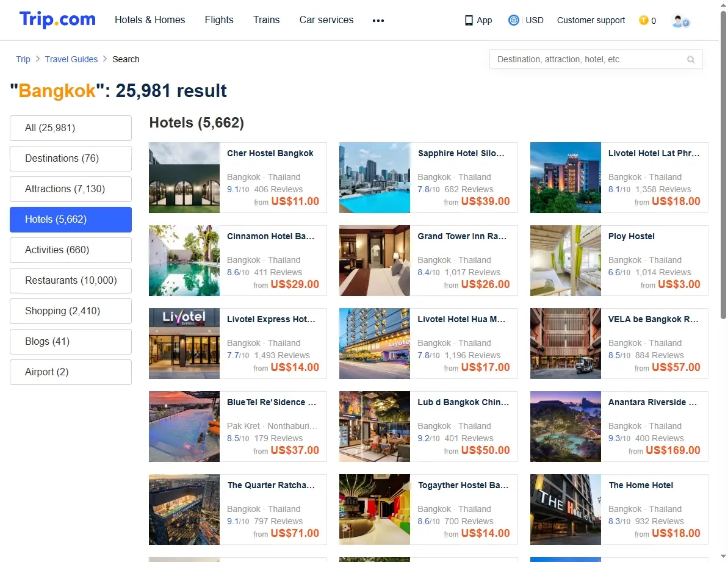Open Customer support link
The image size is (728, 562).
pos(591,20)
